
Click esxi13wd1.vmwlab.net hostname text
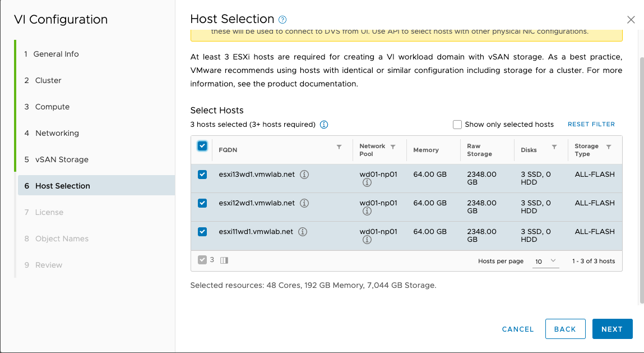[257, 175]
